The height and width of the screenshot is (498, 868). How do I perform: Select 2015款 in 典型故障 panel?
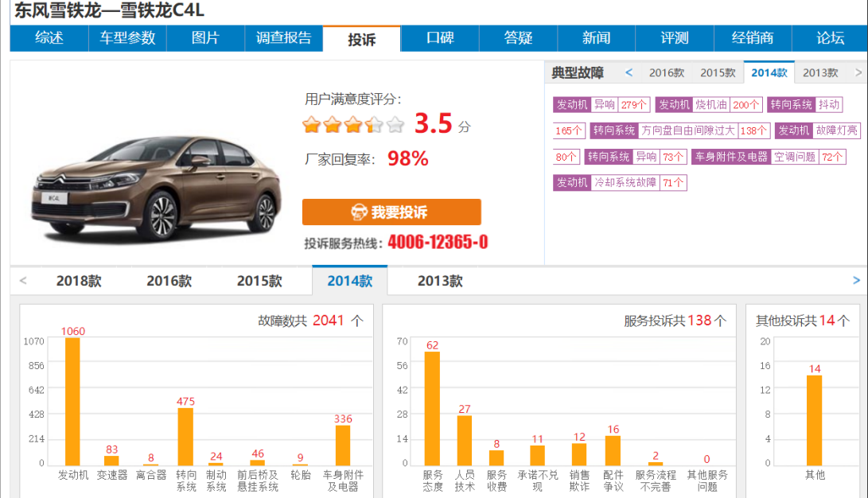[718, 72]
